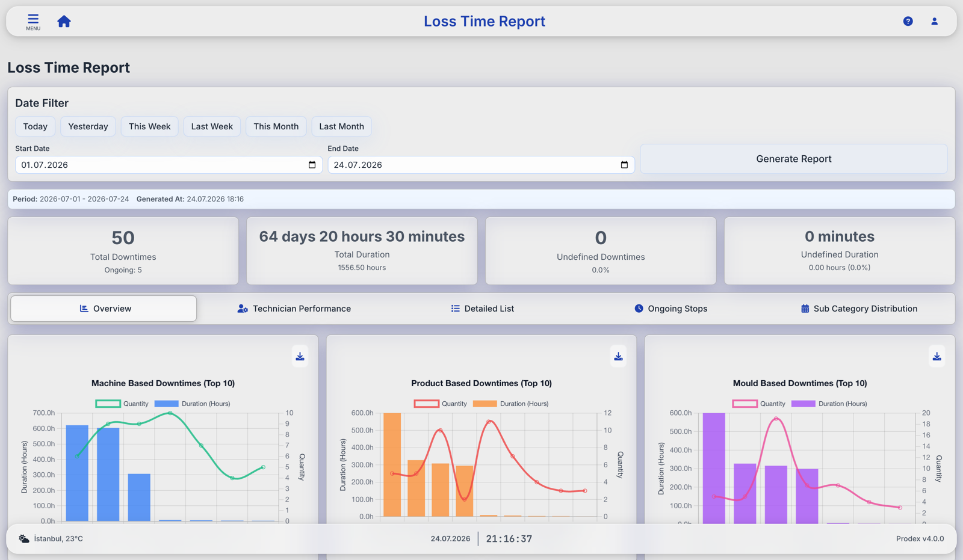The image size is (963, 560).
Task: Click the Sub Category calendar icon
Action: [x=805, y=309]
